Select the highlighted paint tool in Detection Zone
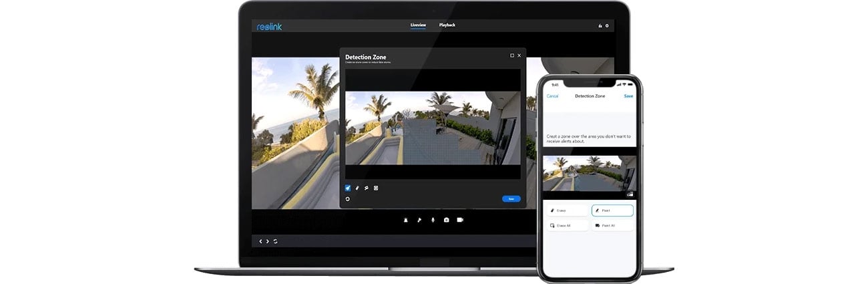Image resolution: width=868 pixels, height=284 pixels. pyautogui.click(x=348, y=188)
